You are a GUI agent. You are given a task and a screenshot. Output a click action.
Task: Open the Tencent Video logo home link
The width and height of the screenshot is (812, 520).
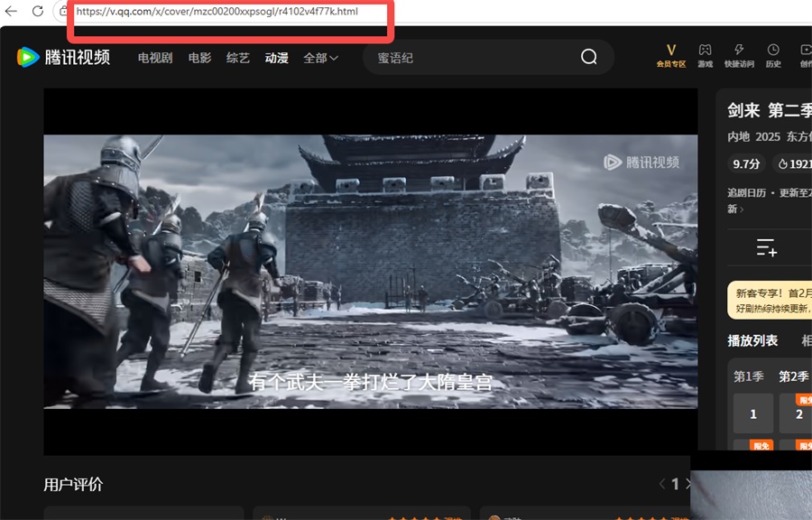63,57
